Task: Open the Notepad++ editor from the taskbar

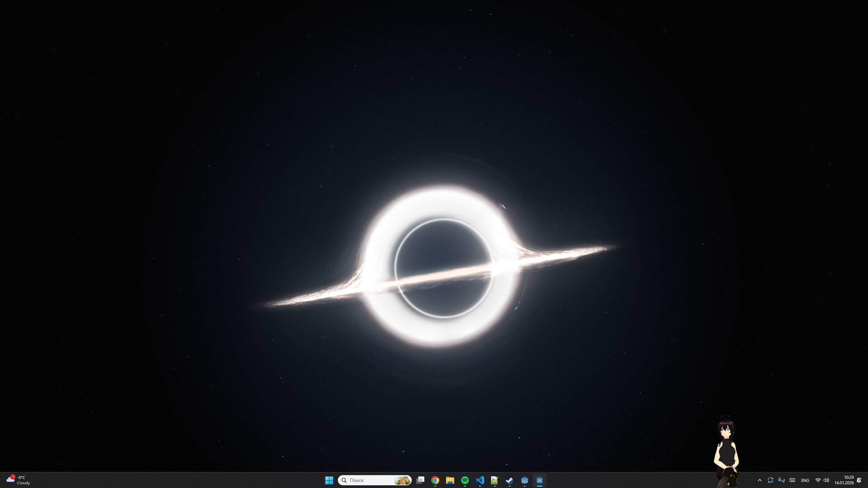Action: click(x=495, y=480)
